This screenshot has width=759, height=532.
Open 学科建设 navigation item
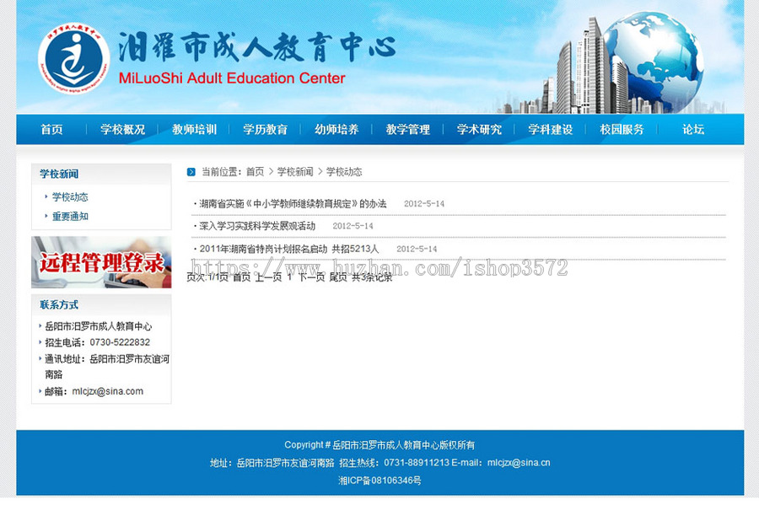click(x=551, y=129)
